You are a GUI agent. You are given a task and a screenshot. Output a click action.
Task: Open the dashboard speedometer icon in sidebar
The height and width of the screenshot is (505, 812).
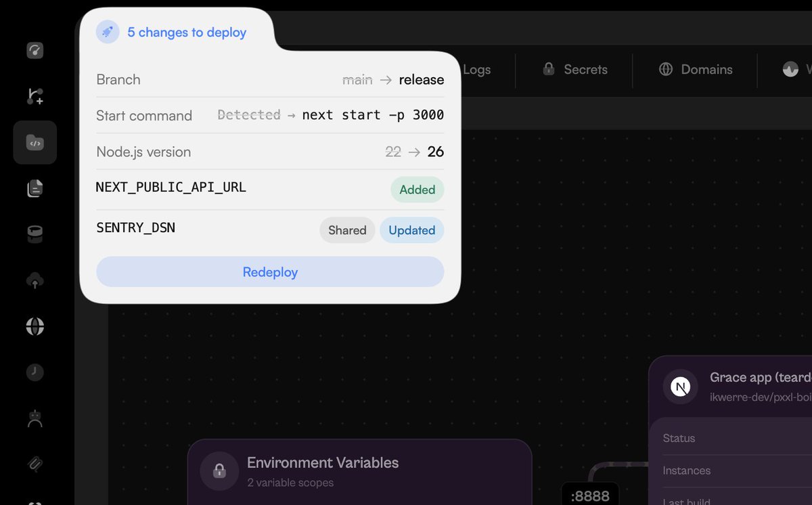click(35, 51)
